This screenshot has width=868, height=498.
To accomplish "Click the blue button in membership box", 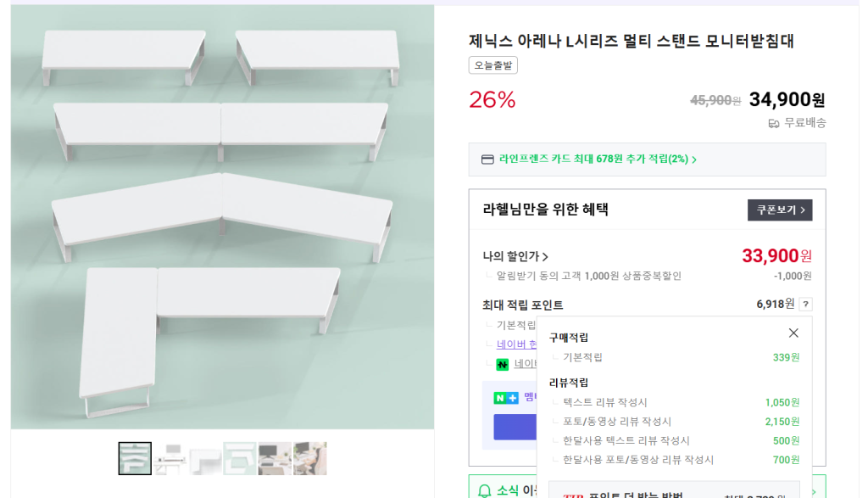I will click(515, 427).
